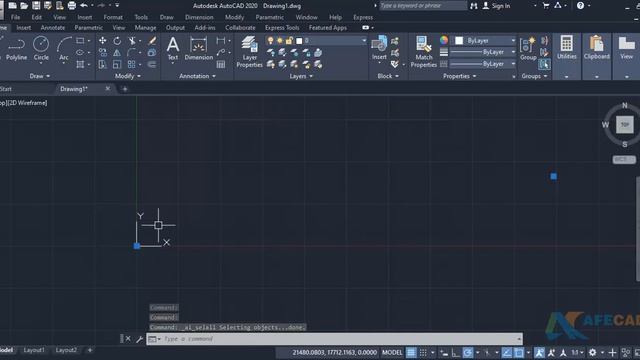Screen dimensions: 640x360
Task: Select the Trim scissors tool
Action: pyautogui.click(x=131, y=40)
